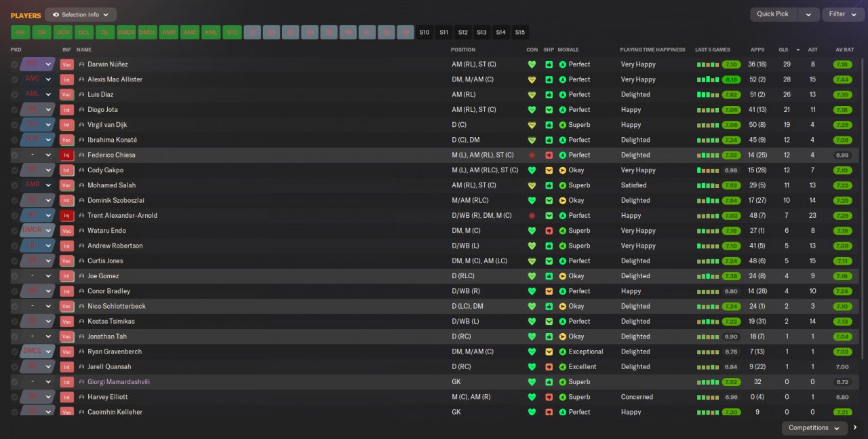Screen dimensions: 868x439
Task: Click the sharpness icon for Jarell Quansah
Action: [x=549, y=367]
